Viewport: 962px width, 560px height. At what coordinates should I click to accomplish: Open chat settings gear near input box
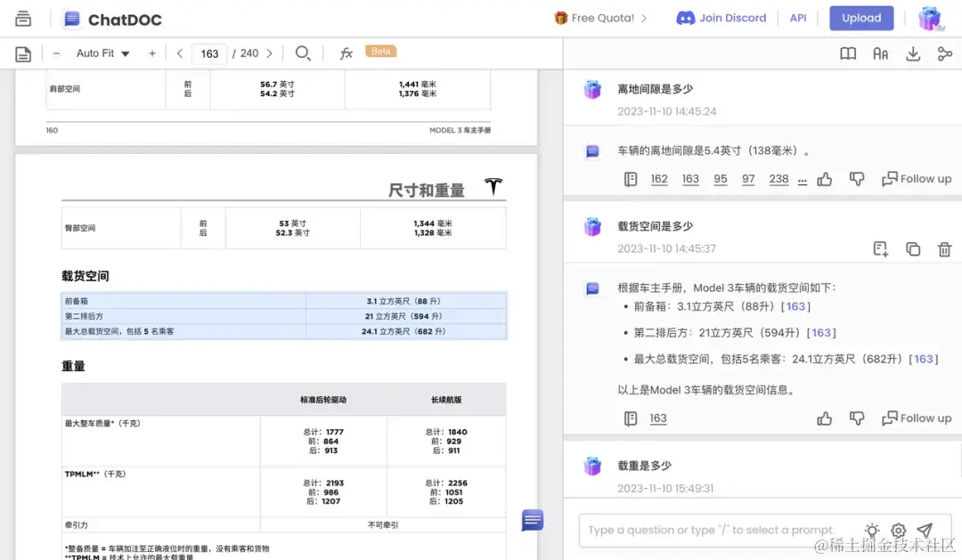pyautogui.click(x=898, y=530)
